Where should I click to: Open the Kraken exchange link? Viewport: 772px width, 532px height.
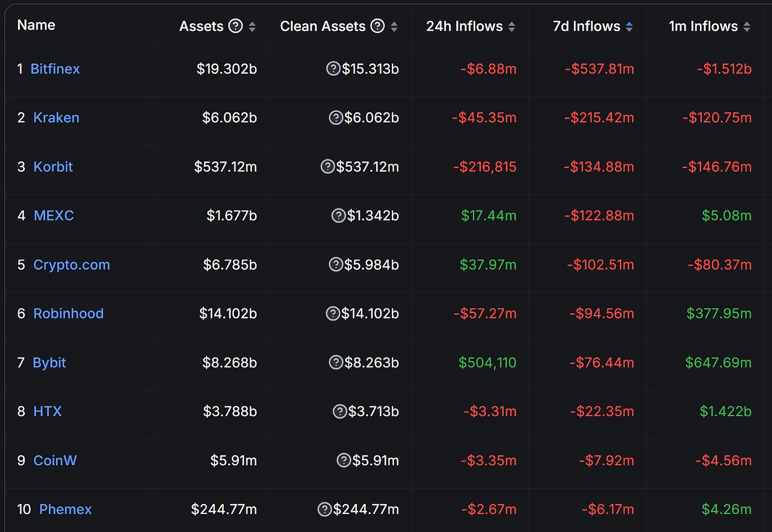[x=56, y=118]
